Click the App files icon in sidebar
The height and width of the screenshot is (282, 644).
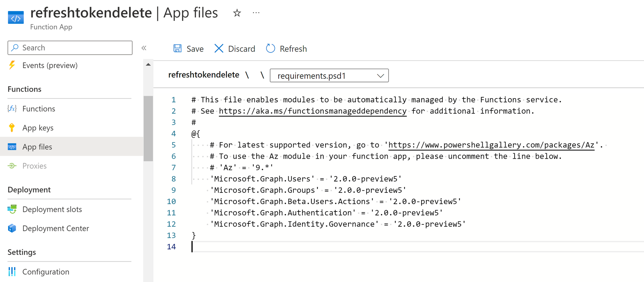(12, 147)
